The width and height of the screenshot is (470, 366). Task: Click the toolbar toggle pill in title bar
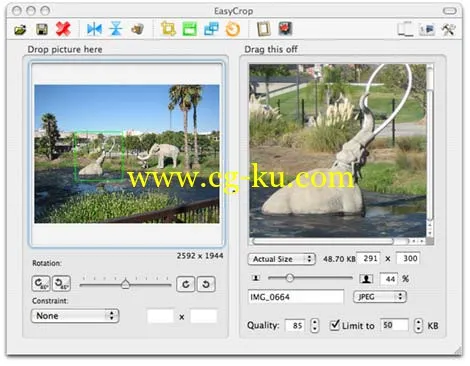pyautogui.click(x=450, y=11)
